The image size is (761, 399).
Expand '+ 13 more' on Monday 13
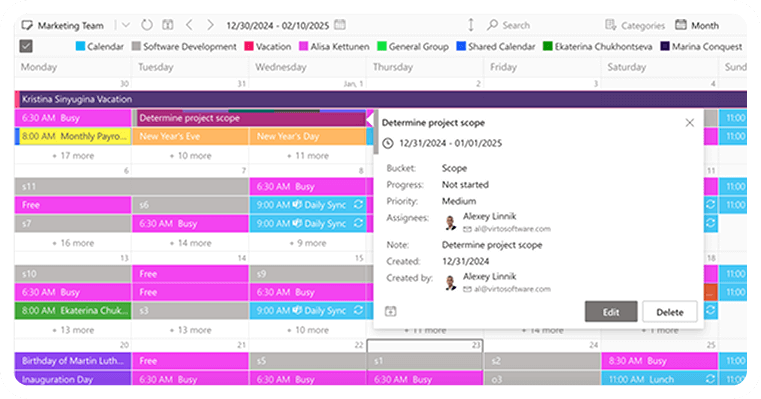click(x=73, y=330)
